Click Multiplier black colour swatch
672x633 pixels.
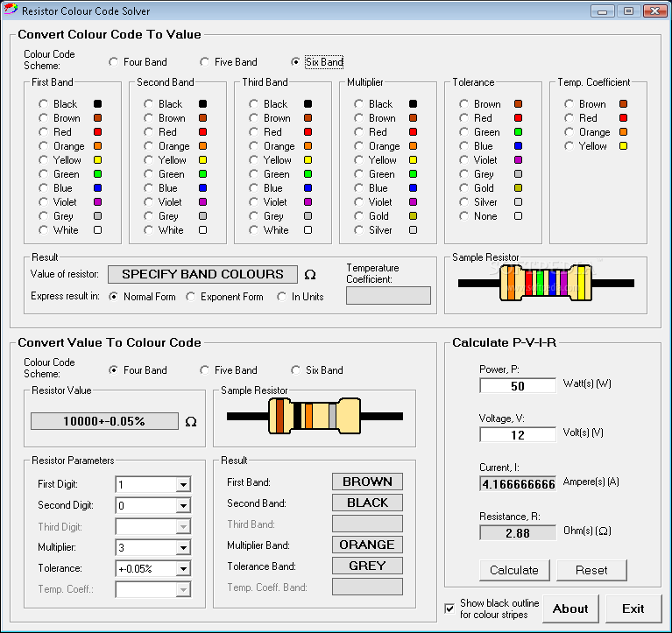pyautogui.click(x=414, y=103)
